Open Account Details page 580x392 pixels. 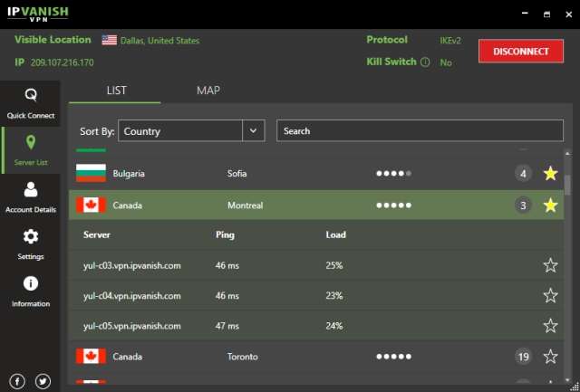pyautogui.click(x=31, y=197)
